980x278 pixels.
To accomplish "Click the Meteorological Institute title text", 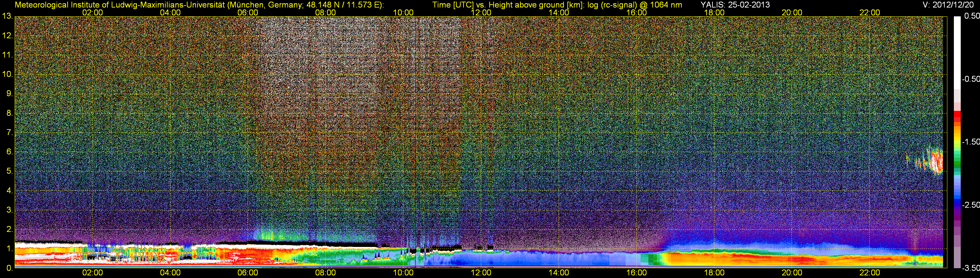I will click(x=199, y=5).
